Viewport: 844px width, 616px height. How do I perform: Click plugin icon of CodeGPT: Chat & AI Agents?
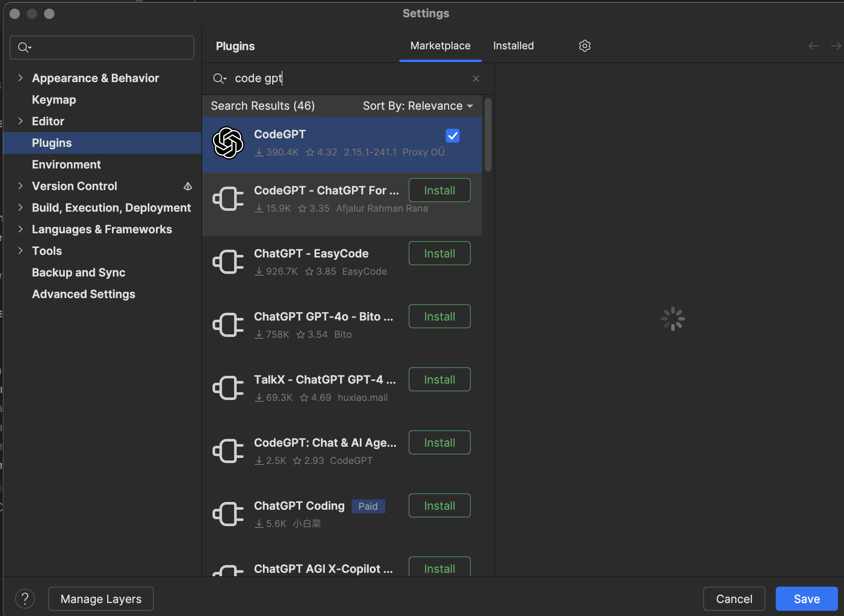point(228,451)
